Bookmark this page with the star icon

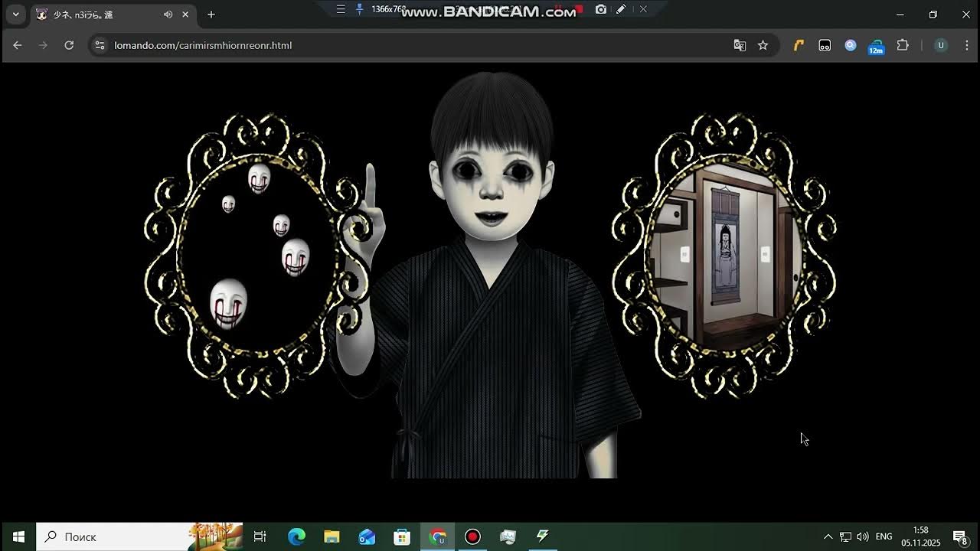[x=763, y=45]
